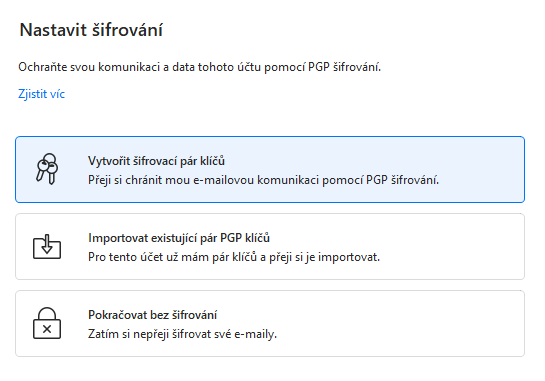This screenshot has height=381, width=545.
Task: Choose the import existing PGP keys card
Action: pyautogui.click(x=270, y=246)
